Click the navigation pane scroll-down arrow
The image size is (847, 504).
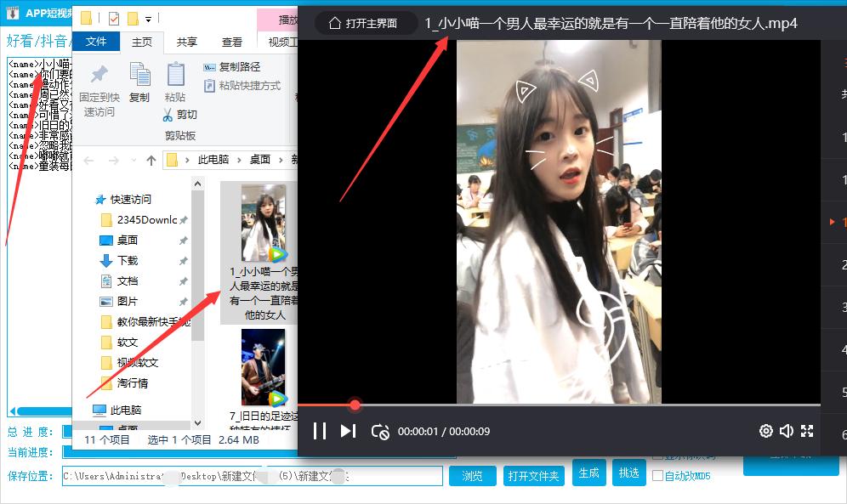(197, 423)
